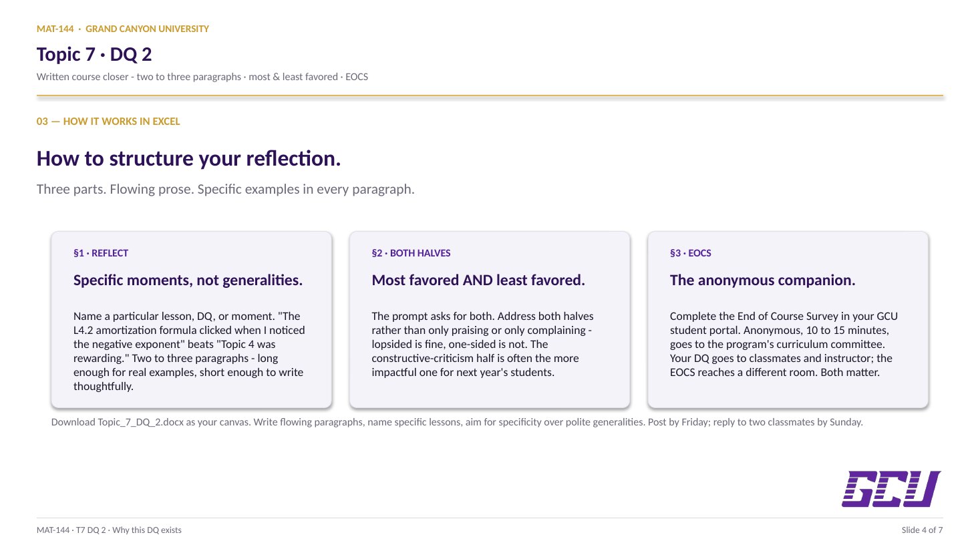
Task: Click footer text 'MAT-144 · T7 DQ 2 · Why this DQ exists'
Action: click(x=109, y=530)
